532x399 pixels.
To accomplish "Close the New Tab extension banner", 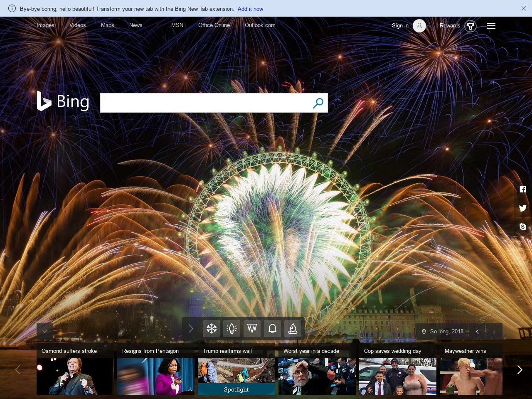I will (x=524, y=8).
